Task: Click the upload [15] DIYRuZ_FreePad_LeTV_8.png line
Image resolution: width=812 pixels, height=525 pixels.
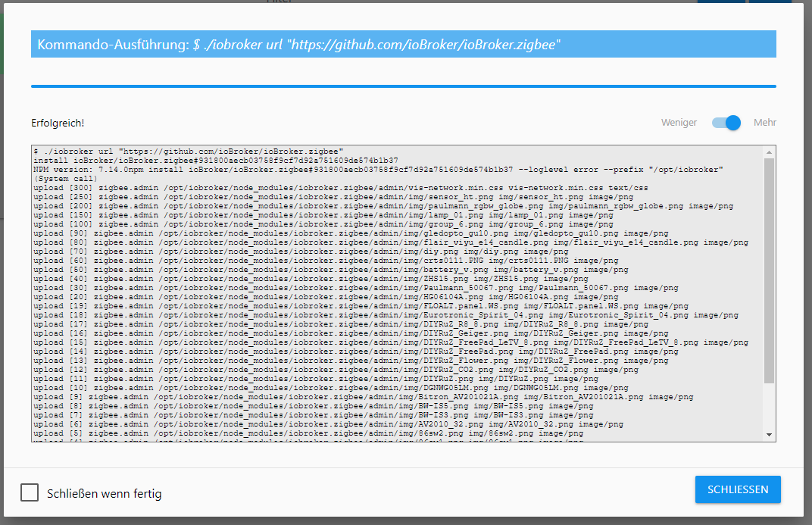Action: [x=391, y=342]
